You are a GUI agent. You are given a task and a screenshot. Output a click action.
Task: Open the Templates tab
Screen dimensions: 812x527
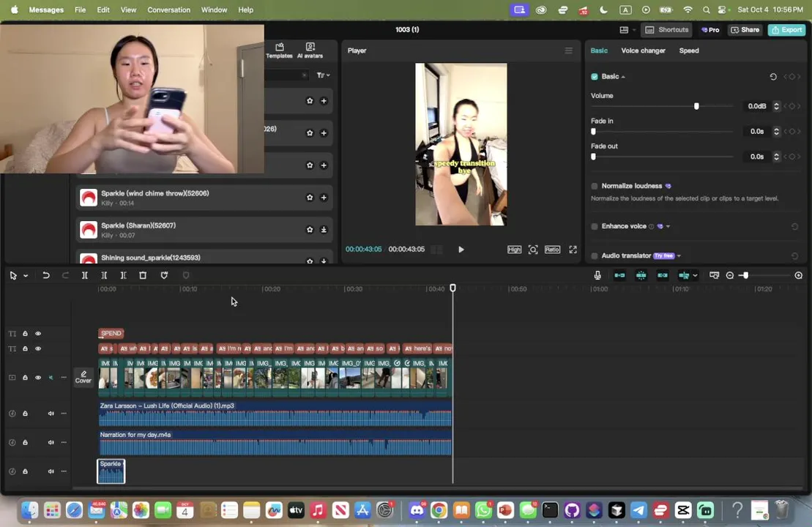coord(279,51)
